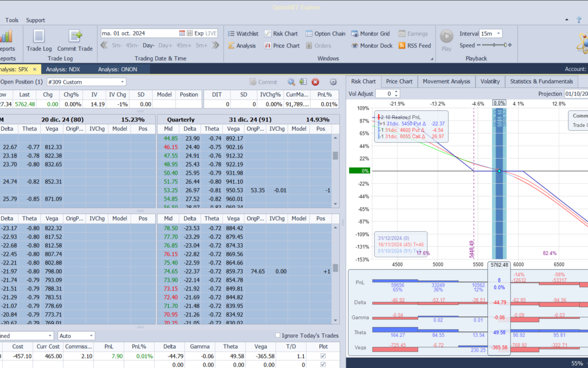Open the Analysis window
This screenshot has width=588, height=368.
242,45
